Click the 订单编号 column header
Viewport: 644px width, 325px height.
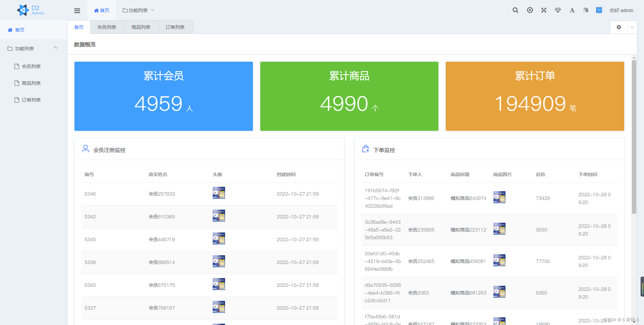374,174
